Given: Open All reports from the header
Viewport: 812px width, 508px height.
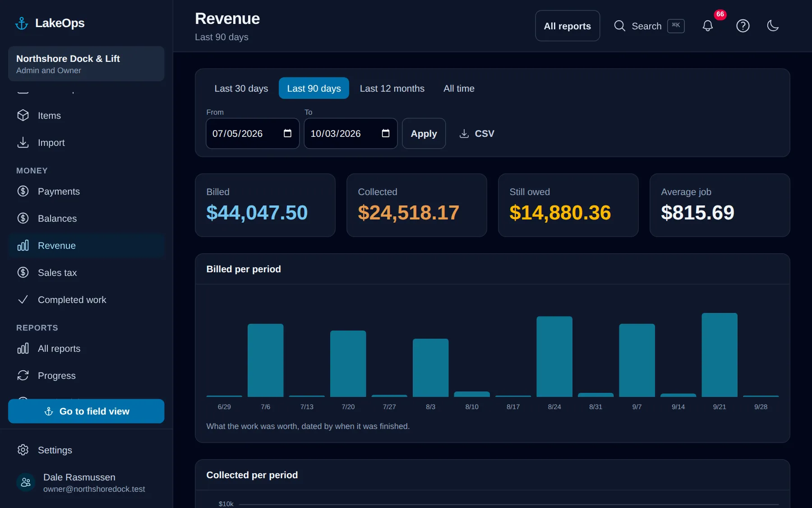Looking at the screenshot, I should [x=567, y=26].
